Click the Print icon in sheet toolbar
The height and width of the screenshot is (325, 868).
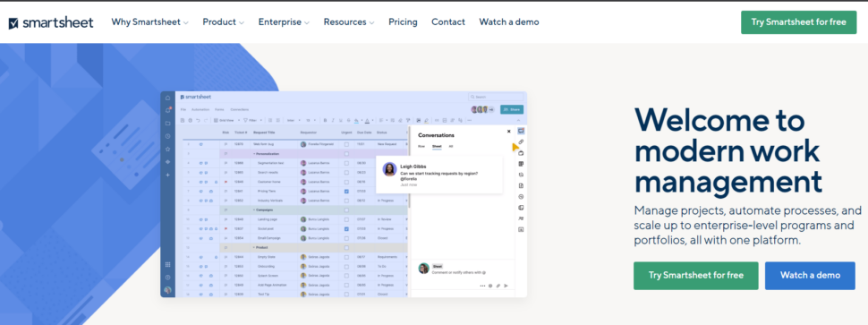190,120
